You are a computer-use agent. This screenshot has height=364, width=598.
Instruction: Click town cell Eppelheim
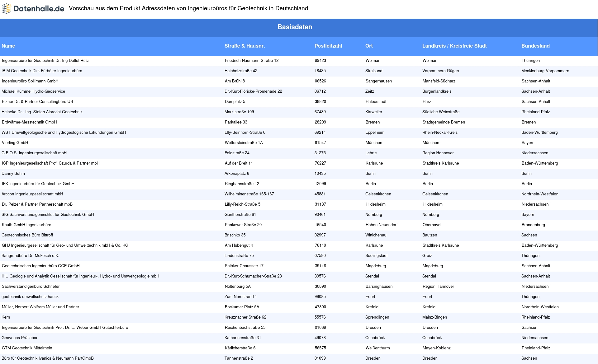375,133
